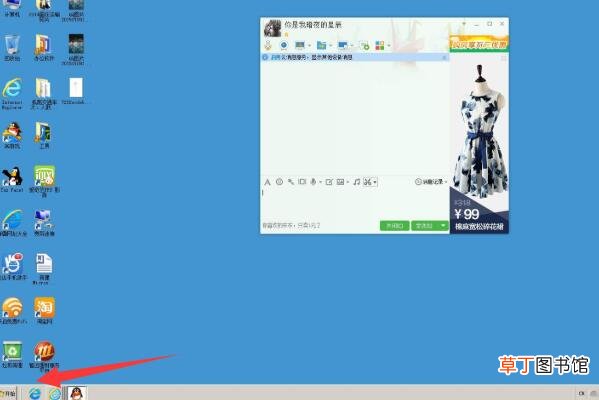Screen dimensions: 599x400
Task: Open the send file folder icon
Action: 322,45
